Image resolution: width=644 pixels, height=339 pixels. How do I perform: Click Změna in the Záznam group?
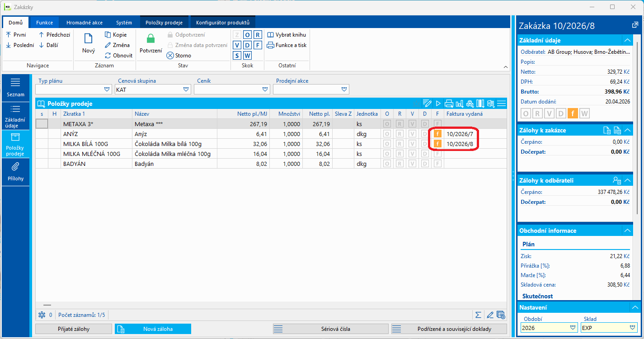click(117, 45)
